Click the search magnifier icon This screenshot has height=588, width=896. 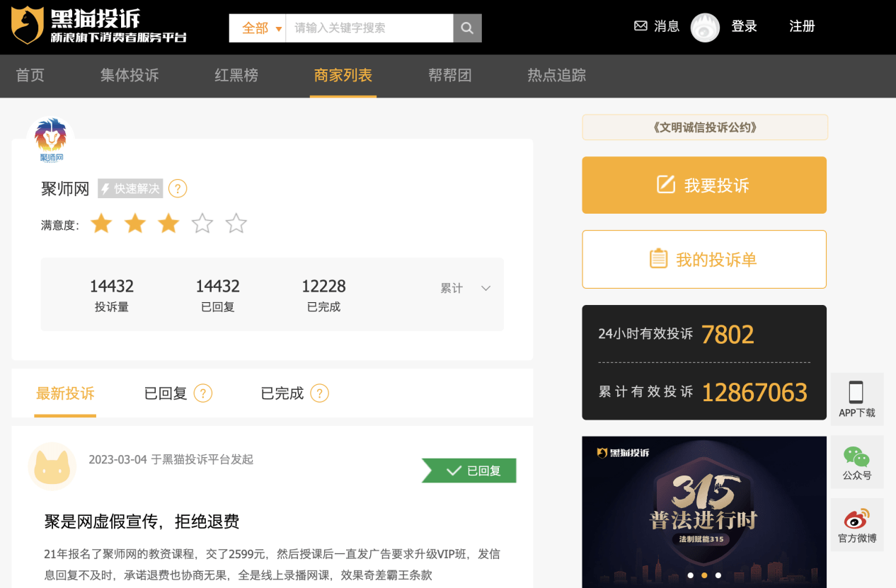point(467,28)
